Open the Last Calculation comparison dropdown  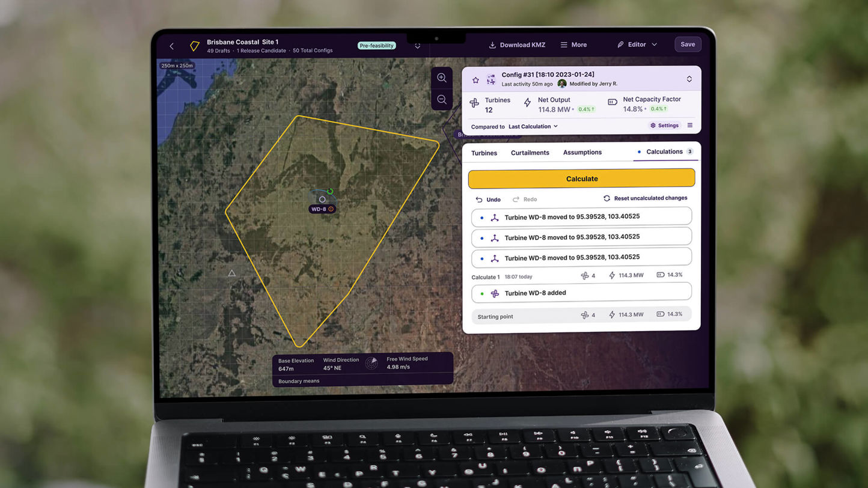(x=533, y=127)
